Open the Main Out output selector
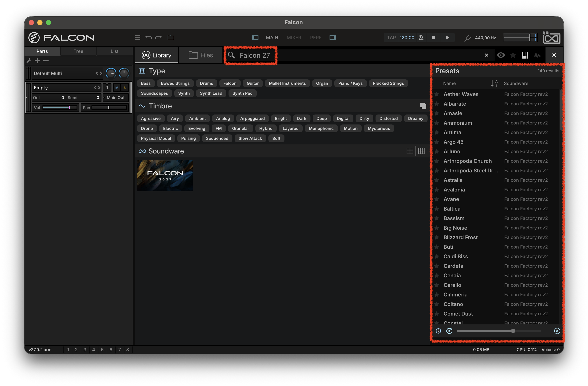The height and width of the screenshot is (386, 588). pyautogui.click(x=116, y=98)
